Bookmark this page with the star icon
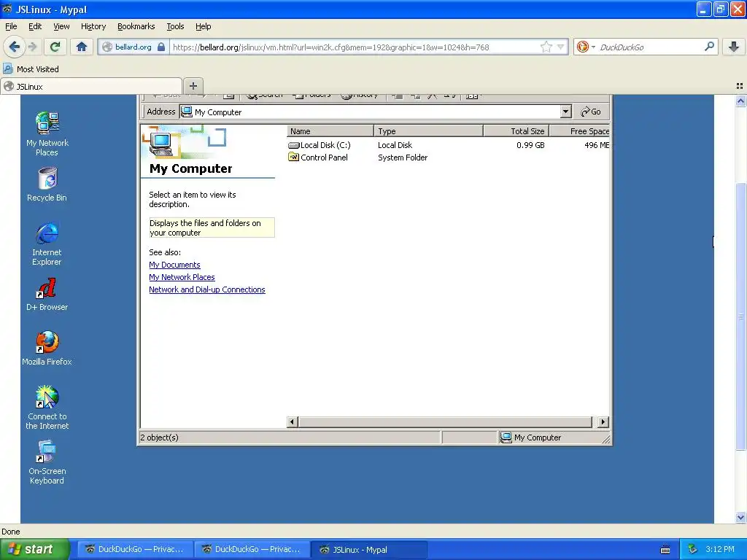Screen dimensions: 747x560 tap(546, 47)
